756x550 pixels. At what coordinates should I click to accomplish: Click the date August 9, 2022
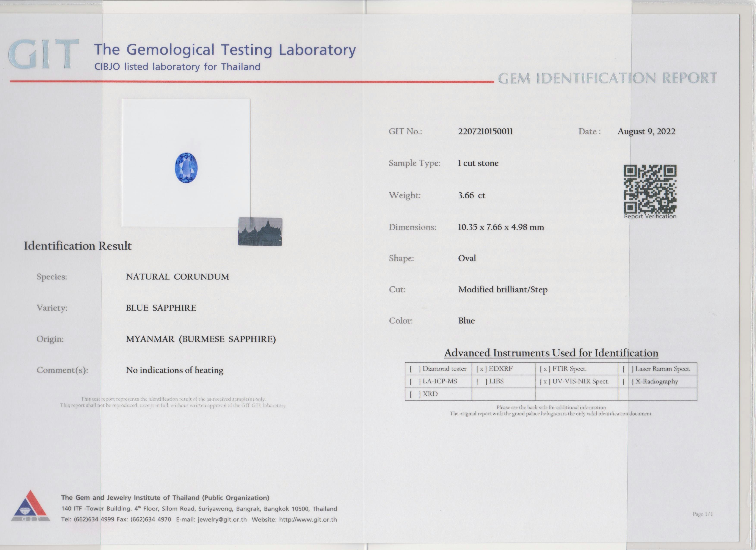point(646,131)
